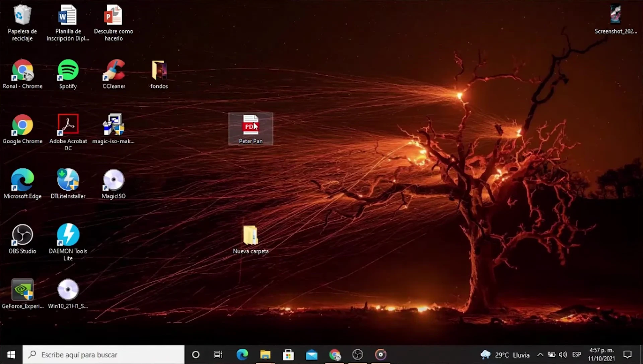Change the ESP input language
This screenshot has width=643, height=364.
coord(577,355)
